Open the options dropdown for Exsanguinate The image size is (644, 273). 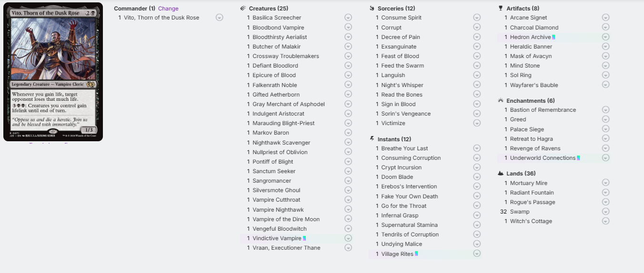477,47
